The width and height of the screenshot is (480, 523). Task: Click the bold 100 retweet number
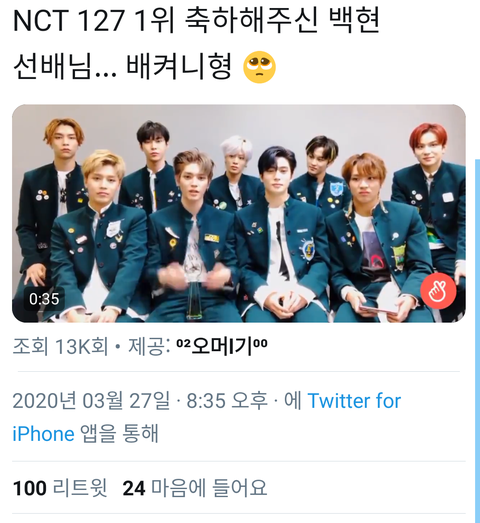[29, 488]
